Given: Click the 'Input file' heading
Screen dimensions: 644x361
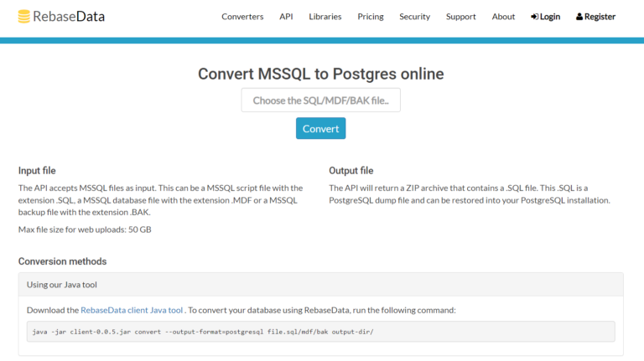Looking at the screenshot, I should click(37, 171).
